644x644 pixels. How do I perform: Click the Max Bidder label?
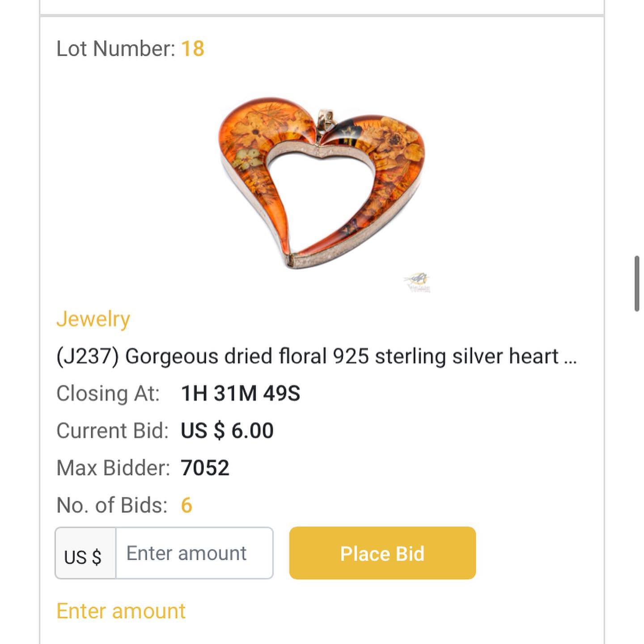pyautogui.click(x=113, y=468)
